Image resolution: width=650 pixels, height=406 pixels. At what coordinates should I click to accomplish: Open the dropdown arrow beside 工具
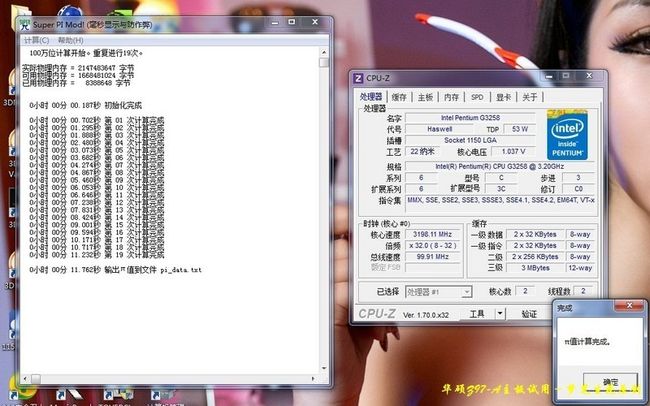(500, 314)
